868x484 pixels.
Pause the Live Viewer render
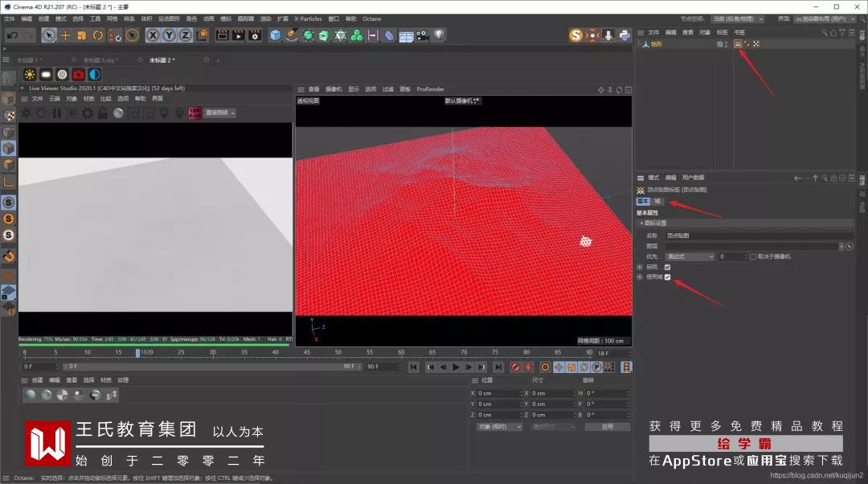point(57,113)
